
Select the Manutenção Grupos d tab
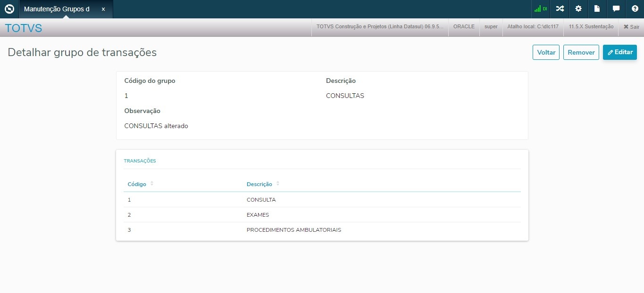click(66, 9)
